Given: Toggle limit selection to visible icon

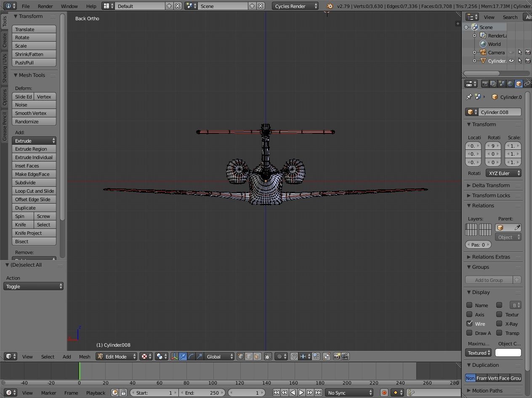Looking at the screenshot, I should tap(268, 356).
